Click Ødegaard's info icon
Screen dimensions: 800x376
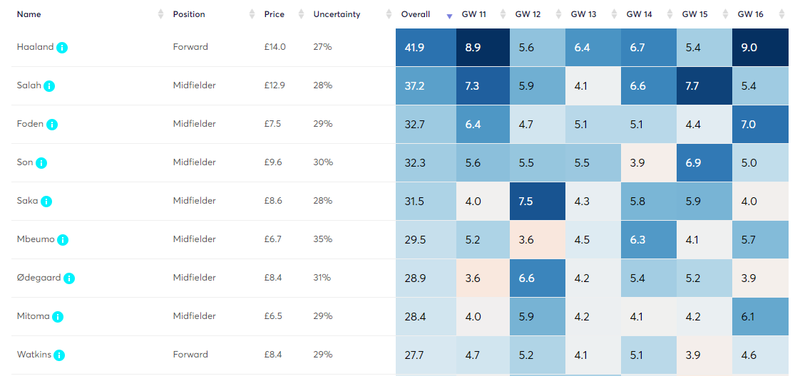pyautogui.click(x=69, y=279)
